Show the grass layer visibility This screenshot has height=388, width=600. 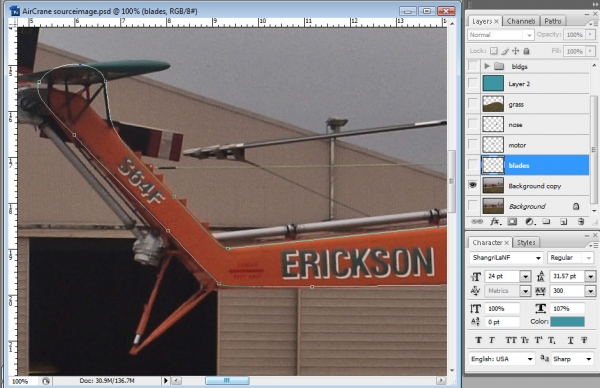pyautogui.click(x=473, y=104)
